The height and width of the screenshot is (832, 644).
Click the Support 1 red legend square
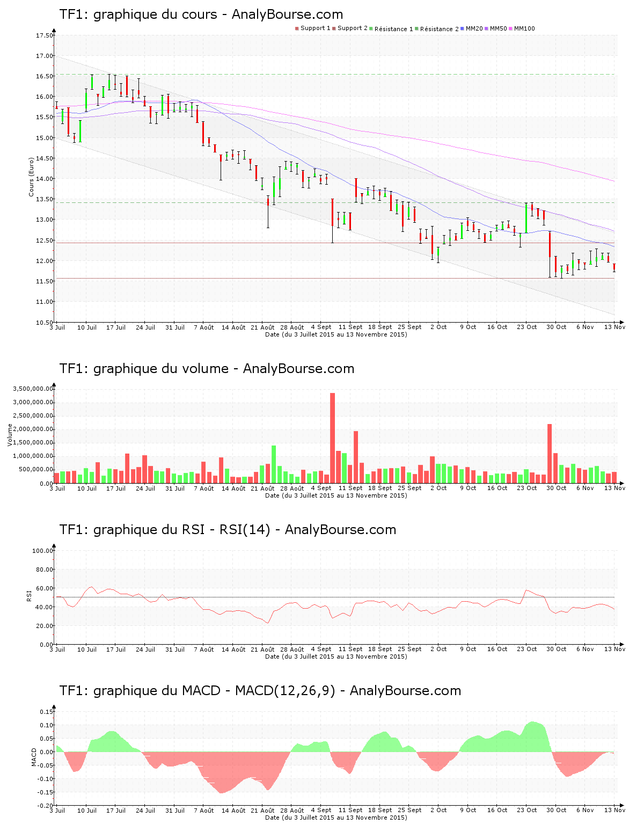point(297,28)
